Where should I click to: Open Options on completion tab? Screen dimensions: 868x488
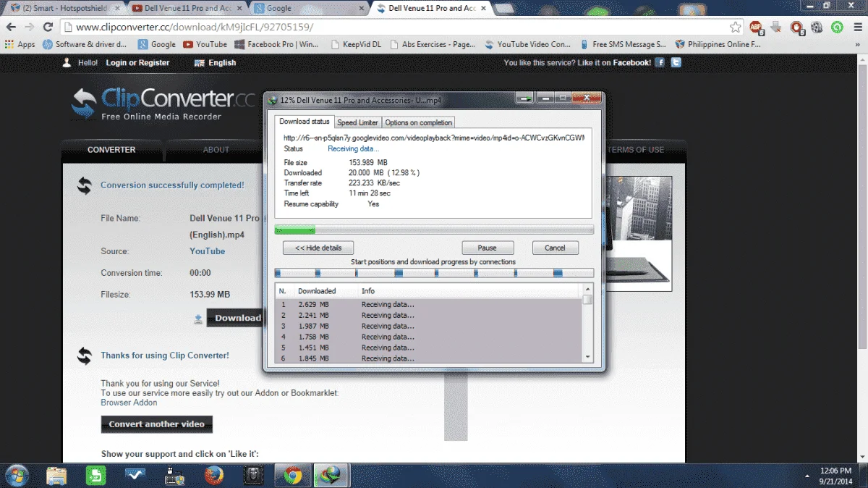[x=419, y=122]
